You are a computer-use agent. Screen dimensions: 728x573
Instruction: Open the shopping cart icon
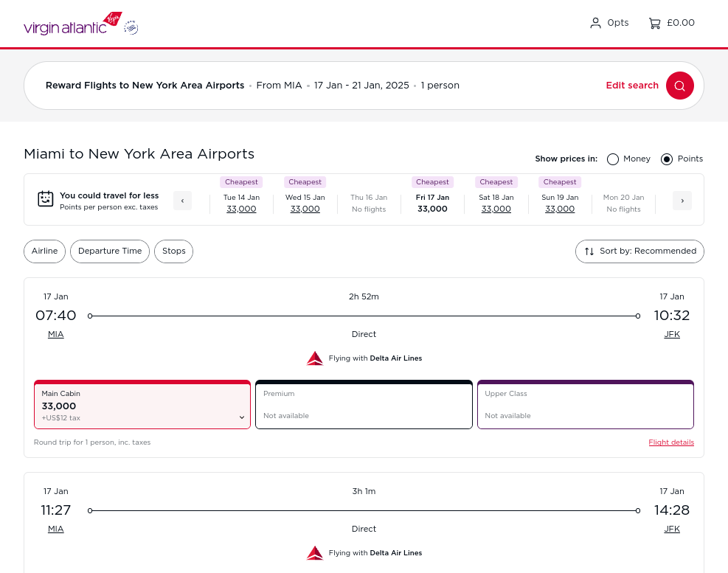[x=655, y=23]
